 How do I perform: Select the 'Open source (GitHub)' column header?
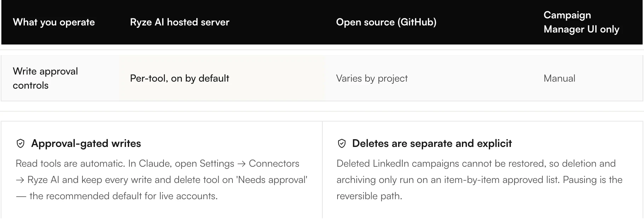click(x=386, y=22)
